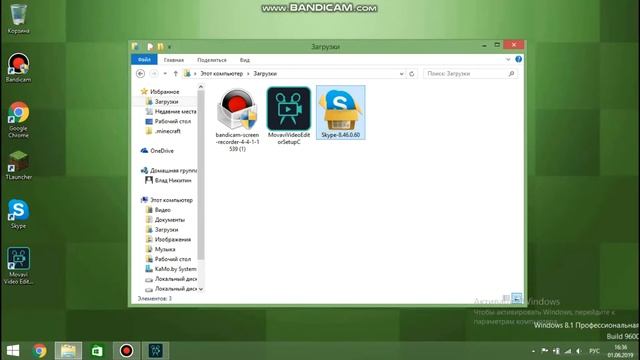Click the Start button on the taskbar

pyautogui.click(x=13, y=351)
